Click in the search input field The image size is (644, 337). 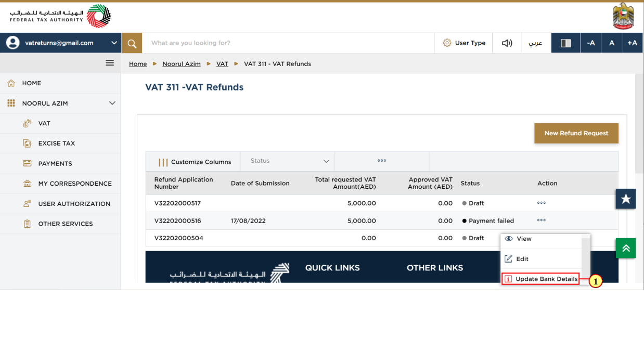(288, 43)
